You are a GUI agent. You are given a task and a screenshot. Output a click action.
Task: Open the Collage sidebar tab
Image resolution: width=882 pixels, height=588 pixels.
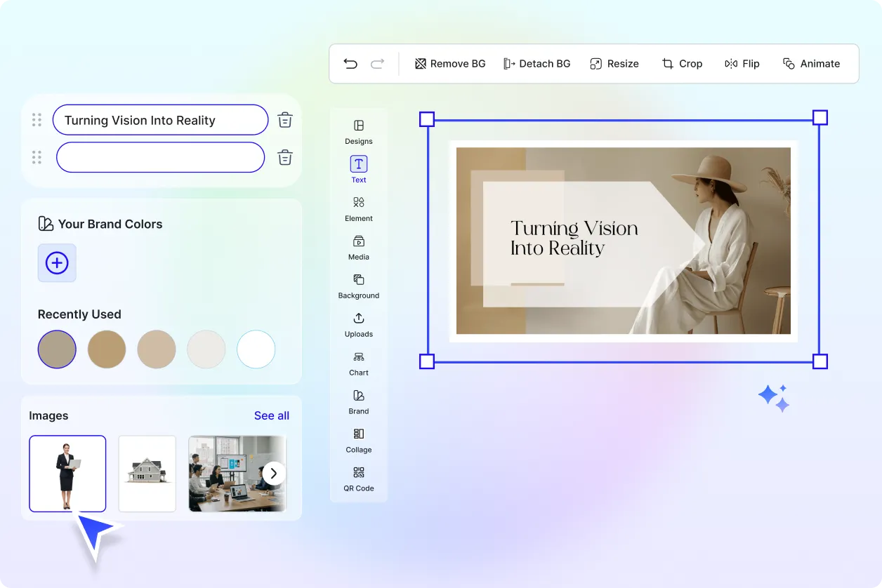tap(359, 440)
